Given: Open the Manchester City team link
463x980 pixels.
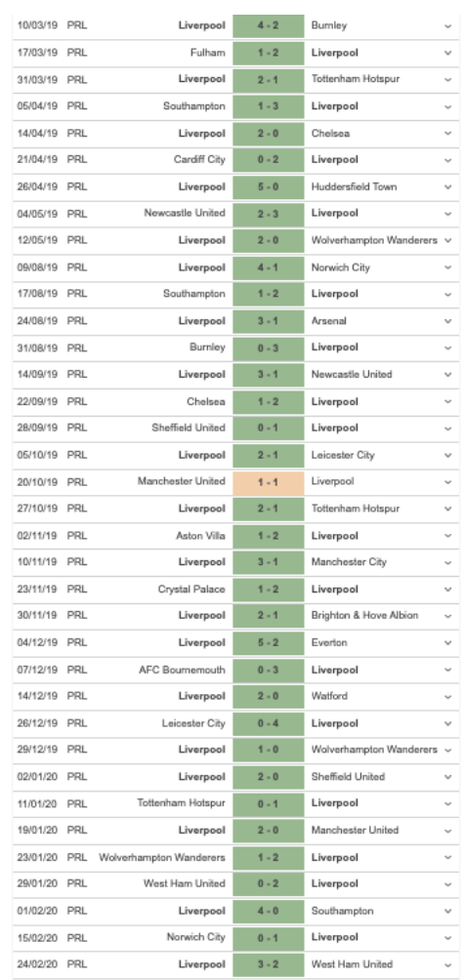Looking at the screenshot, I should tap(349, 562).
